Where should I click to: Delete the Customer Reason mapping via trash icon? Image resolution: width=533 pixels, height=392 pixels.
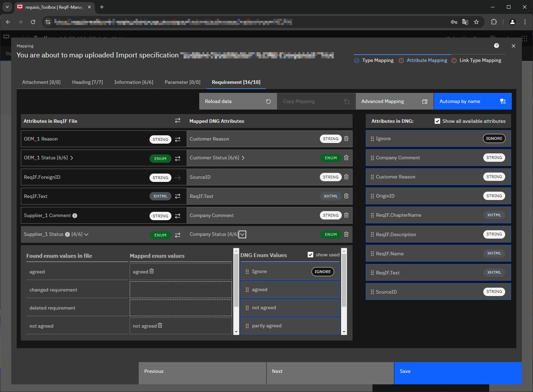coord(346,138)
